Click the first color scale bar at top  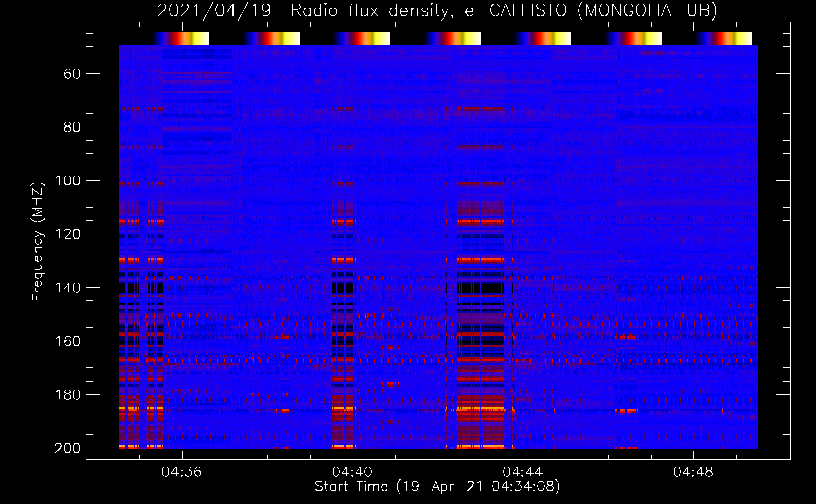[x=182, y=38]
